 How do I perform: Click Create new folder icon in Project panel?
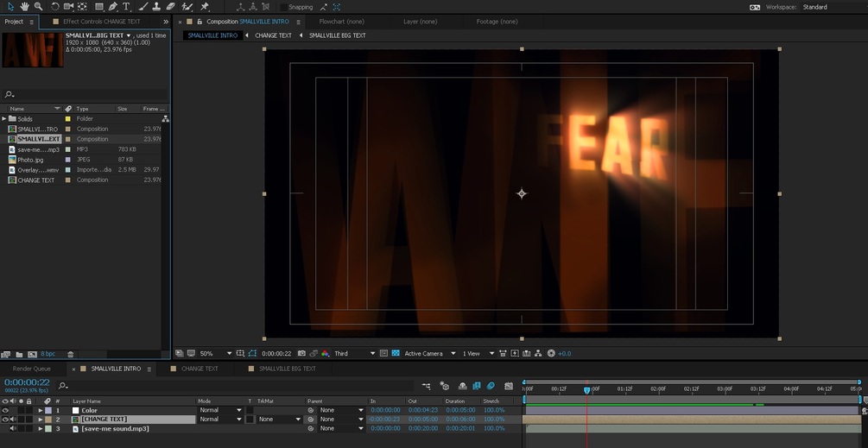(19, 354)
